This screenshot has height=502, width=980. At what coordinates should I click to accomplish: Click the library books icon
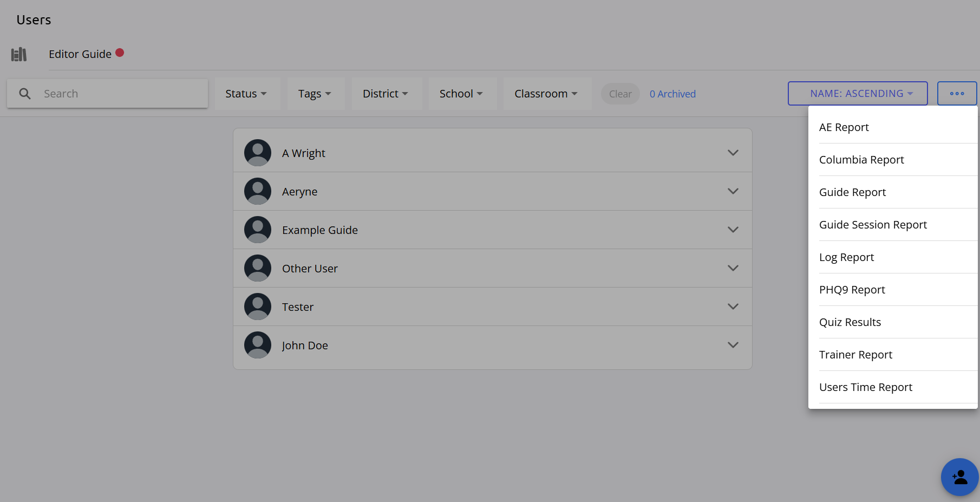19,54
